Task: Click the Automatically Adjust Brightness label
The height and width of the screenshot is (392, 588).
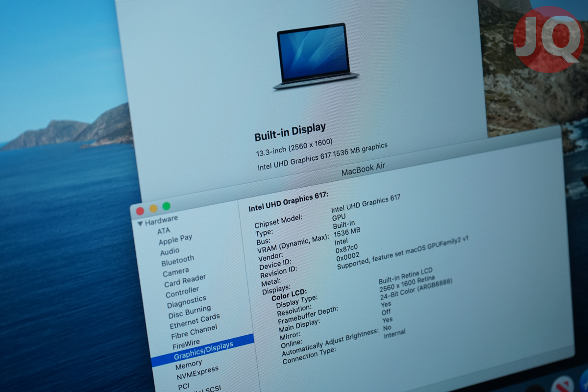Action: [x=330, y=343]
